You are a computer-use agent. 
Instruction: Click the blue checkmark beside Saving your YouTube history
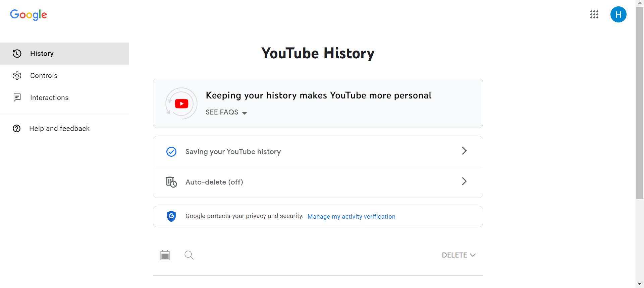(x=171, y=152)
